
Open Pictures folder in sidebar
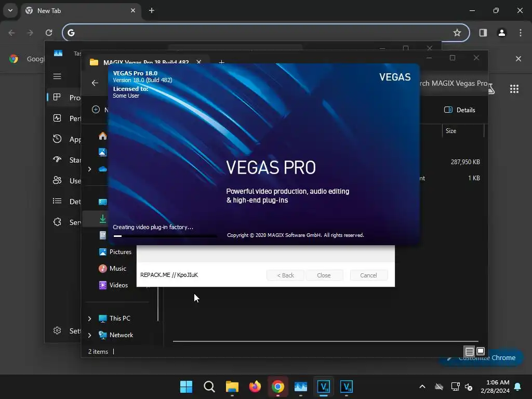[x=115, y=252]
